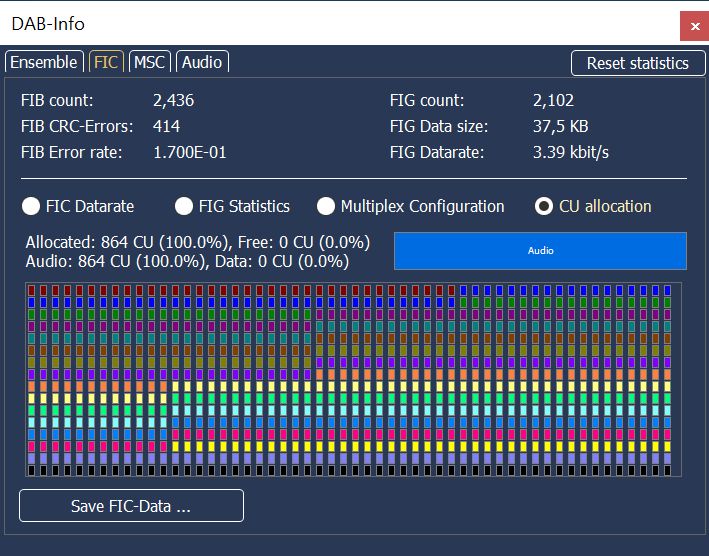The height and width of the screenshot is (556, 709).
Task: Click the FIB count value 2,436
Action: (x=173, y=100)
